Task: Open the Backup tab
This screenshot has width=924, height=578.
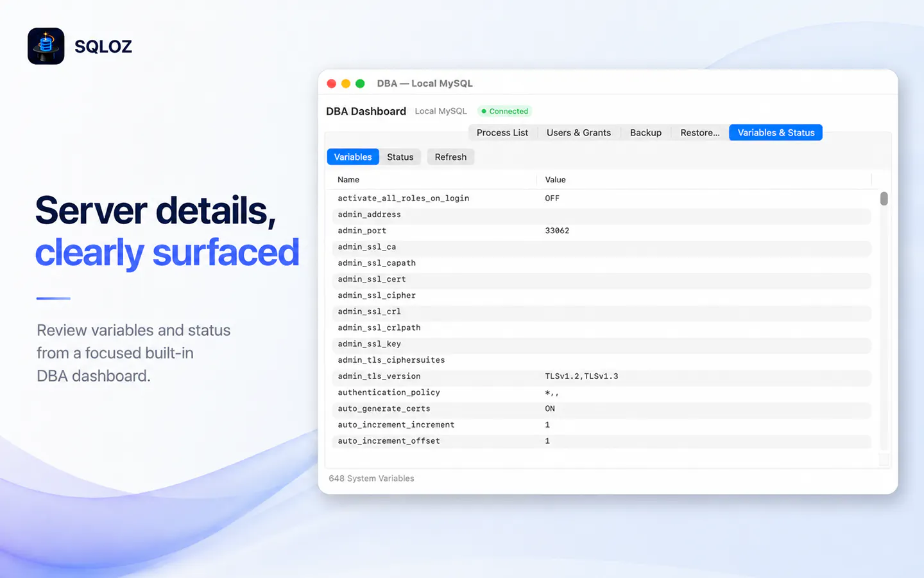Action: pos(646,132)
